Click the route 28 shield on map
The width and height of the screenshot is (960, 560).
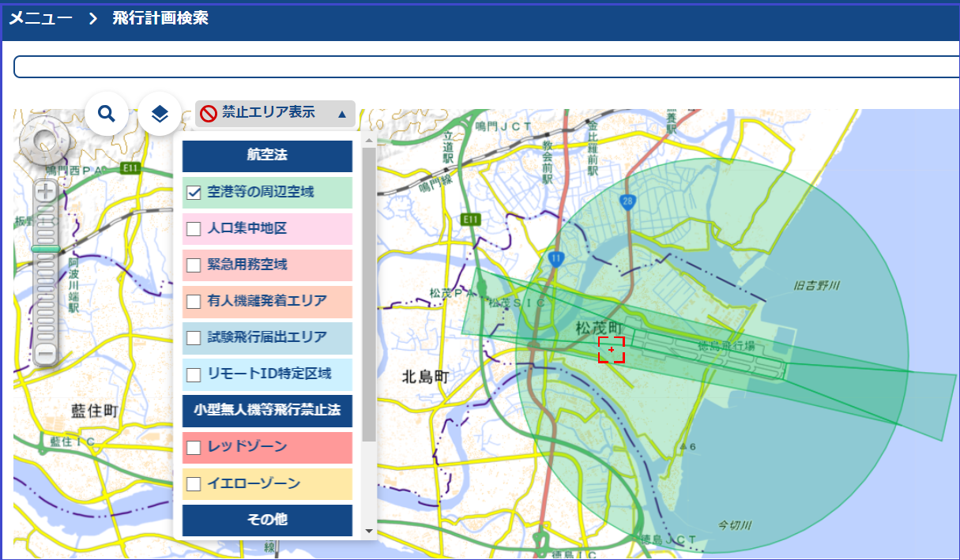627,200
